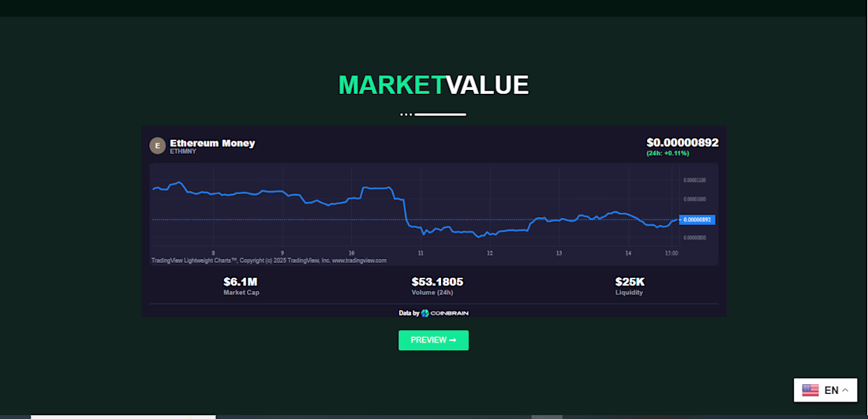Click date label 13 on chart axis
This screenshot has height=419, width=868.
[x=559, y=253]
